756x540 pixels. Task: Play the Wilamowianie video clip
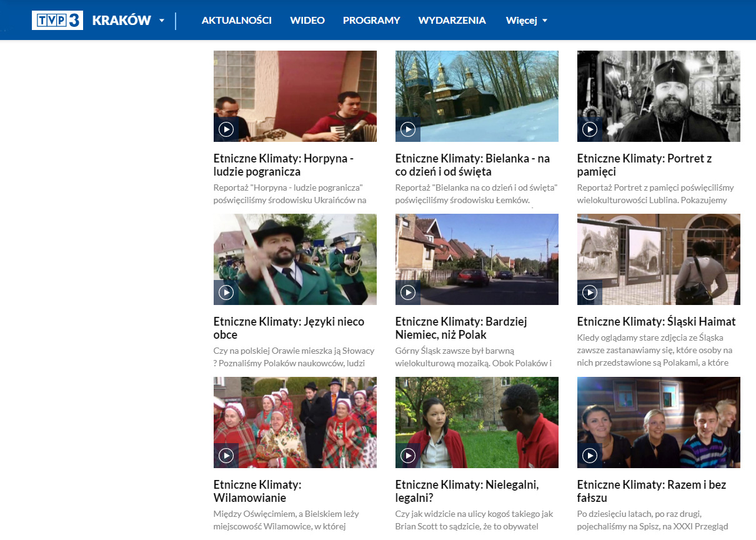click(x=226, y=456)
